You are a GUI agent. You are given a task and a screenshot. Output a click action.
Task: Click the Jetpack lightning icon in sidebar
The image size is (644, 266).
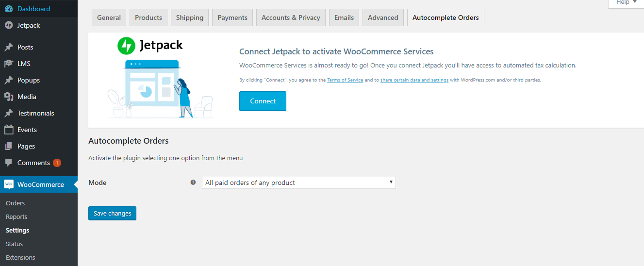pyautogui.click(x=9, y=25)
